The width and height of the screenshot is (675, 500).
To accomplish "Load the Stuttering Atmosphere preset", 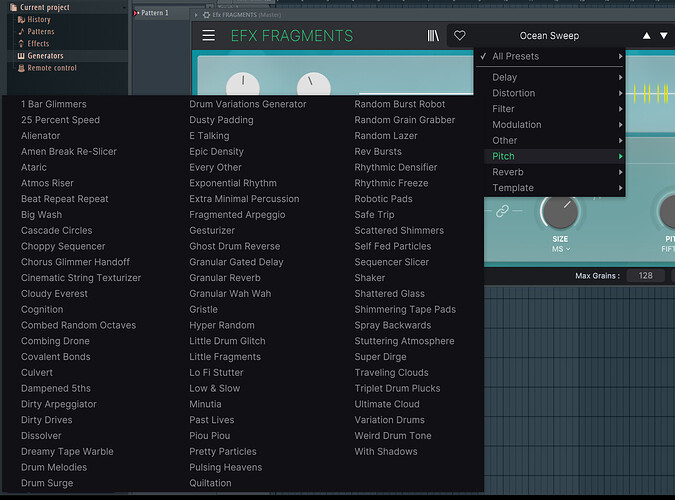I will 404,341.
